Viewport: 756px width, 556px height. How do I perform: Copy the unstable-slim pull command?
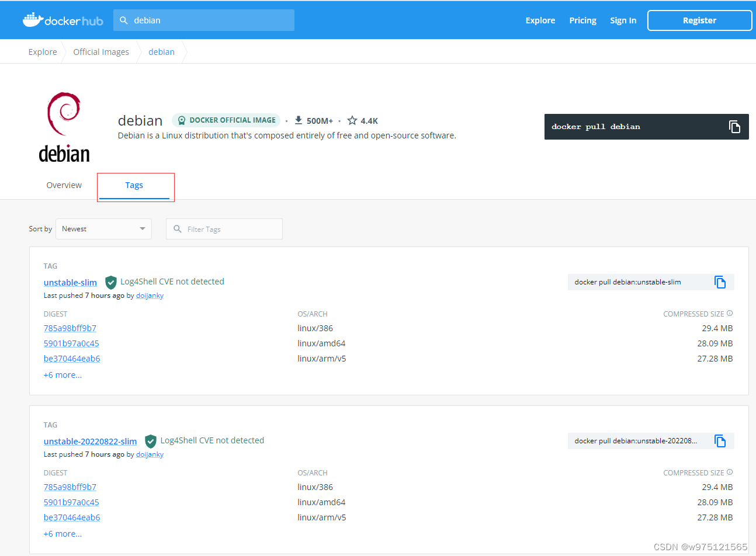pyautogui.click(x=720, y=282)
